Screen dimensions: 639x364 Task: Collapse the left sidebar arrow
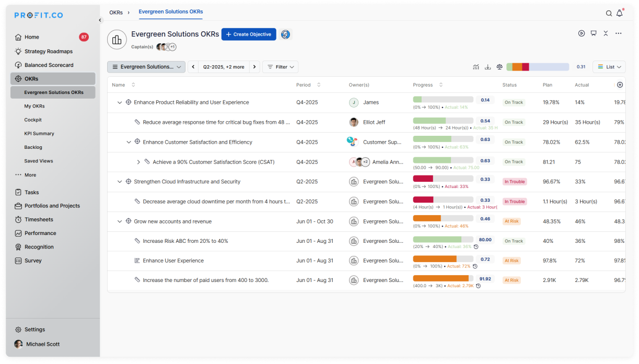point(100,20)
